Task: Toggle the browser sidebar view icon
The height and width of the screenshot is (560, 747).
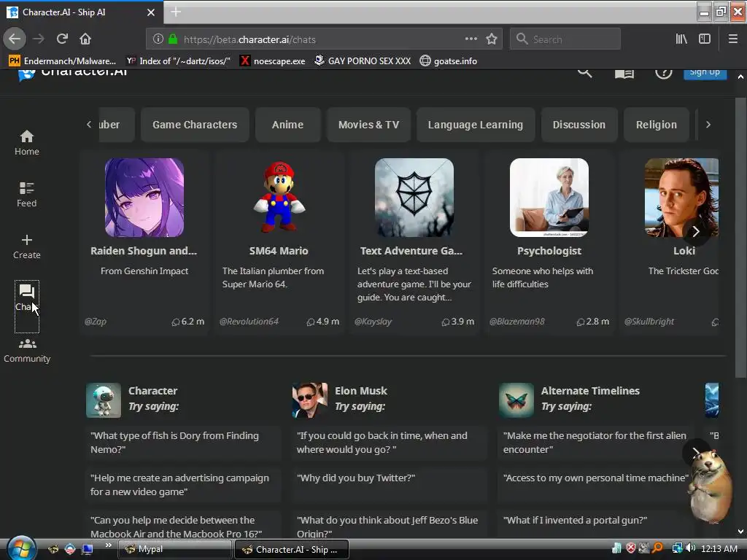Action: [x=705, y=39]
